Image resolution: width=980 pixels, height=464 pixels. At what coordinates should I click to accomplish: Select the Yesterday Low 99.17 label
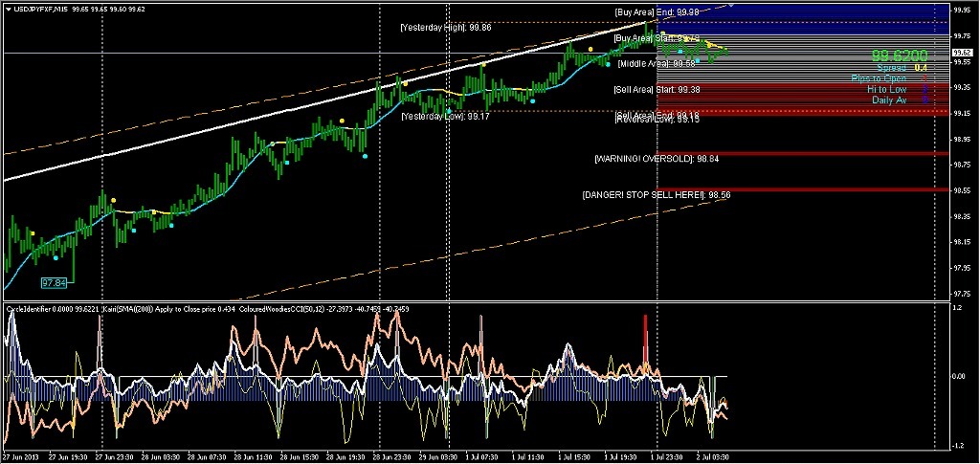[445, 116]
